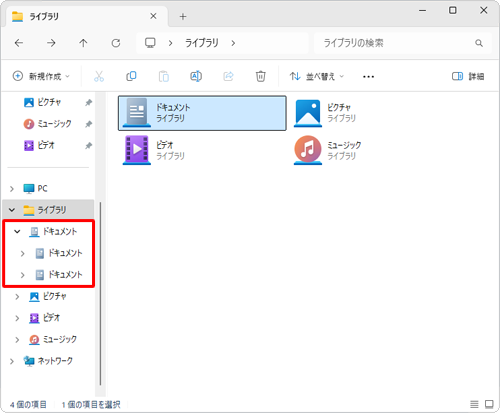The width and height of the screenshot is (500, 413).
Task: Open the 並べ替え sort menu
Action: pos(316,76)
